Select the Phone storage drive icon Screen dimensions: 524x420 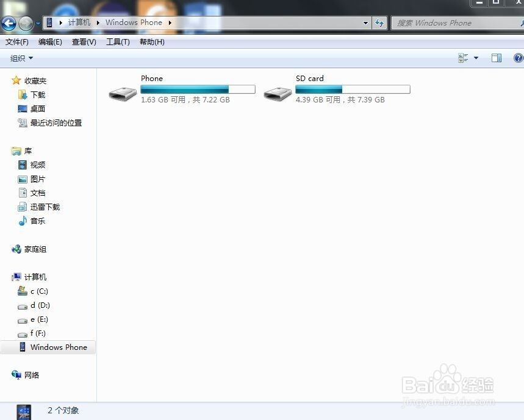123,94
